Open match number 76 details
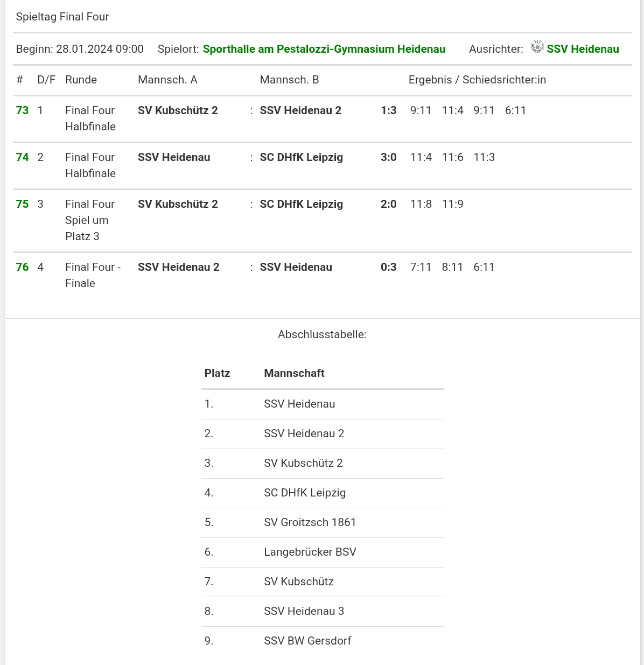 click(x=22, y=267)
